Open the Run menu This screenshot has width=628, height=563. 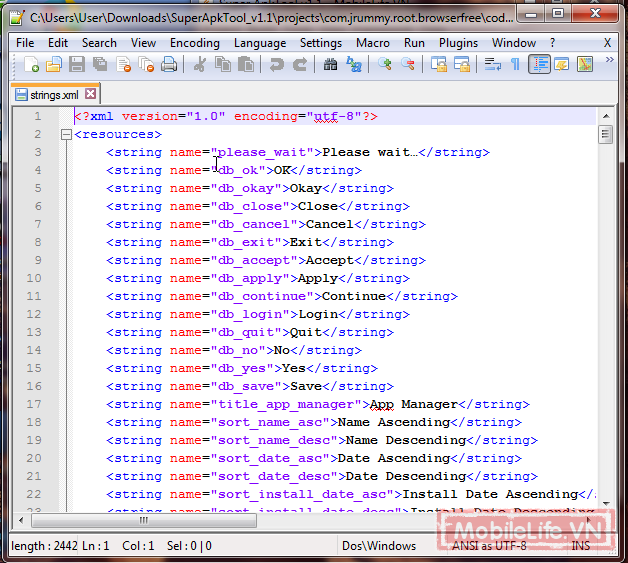(x=414, y=43)
